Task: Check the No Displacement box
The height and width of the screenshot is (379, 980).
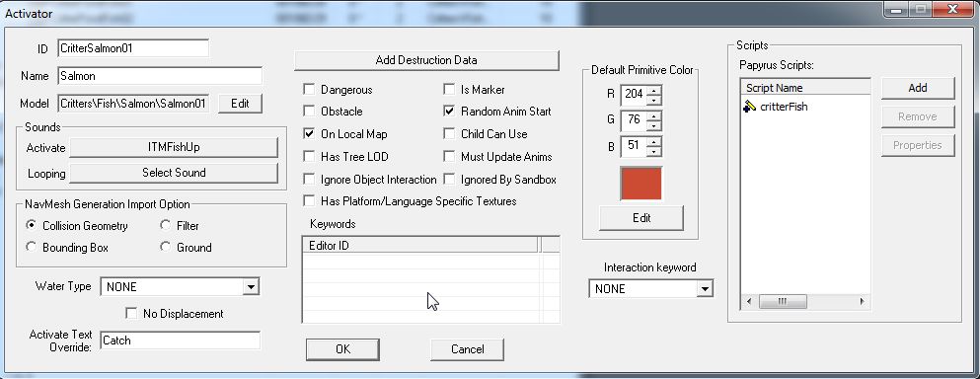Action: [131, 313]
